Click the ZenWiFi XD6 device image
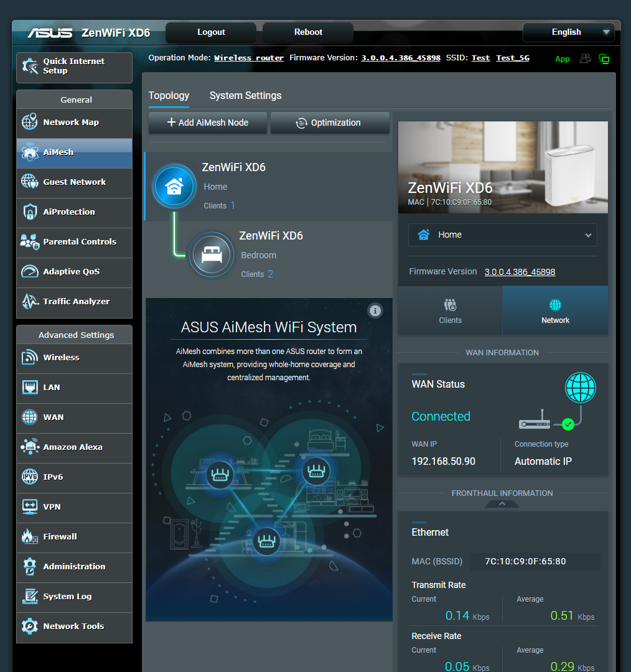This screenshot has width=631, height=672. coord(503,167)
